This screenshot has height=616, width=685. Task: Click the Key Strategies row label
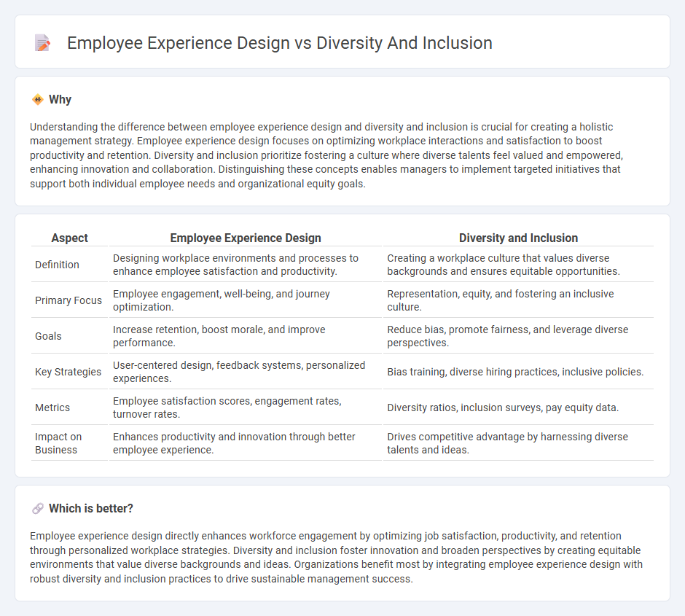pos(68,372)
